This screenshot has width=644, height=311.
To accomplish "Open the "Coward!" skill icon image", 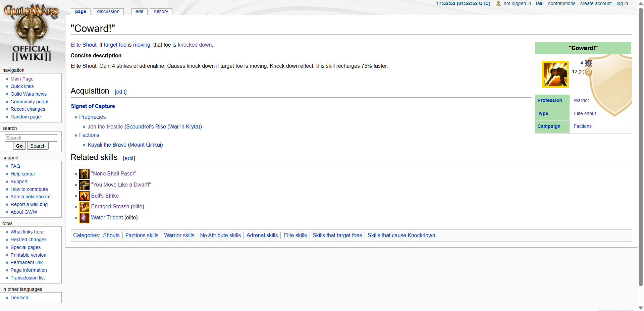I will (555, 74).
